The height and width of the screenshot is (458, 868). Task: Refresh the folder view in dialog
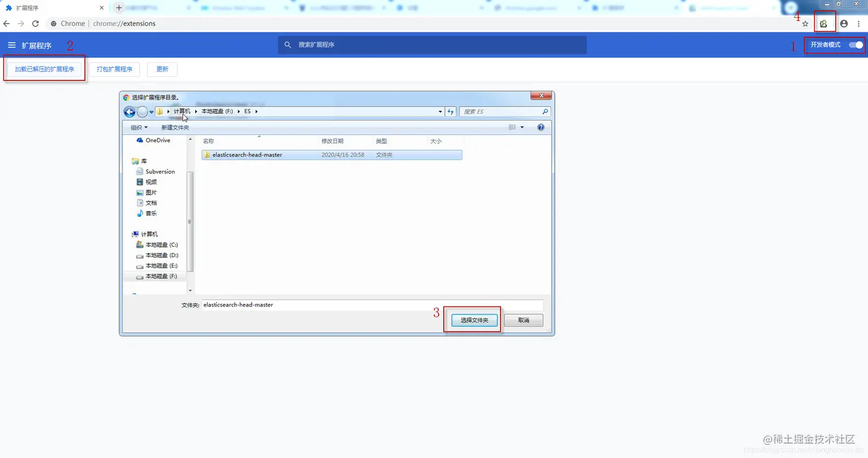tap(451, 111)
